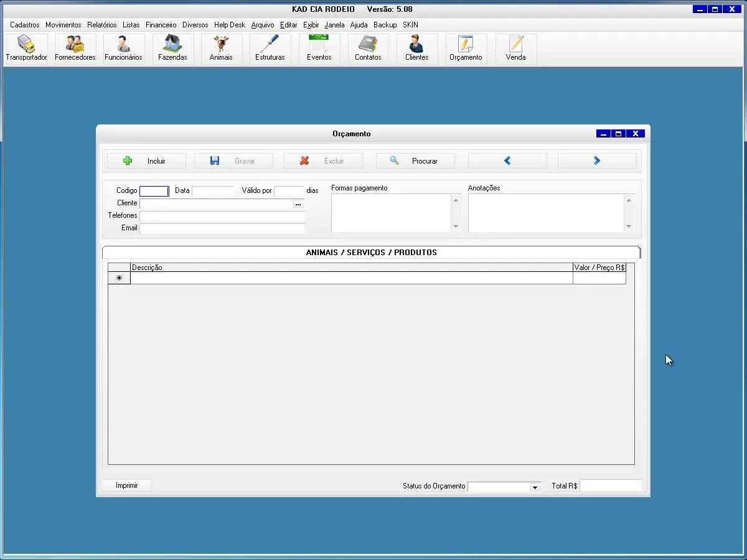Open the Transportador truck icon
Screen dimensions: 747x560
(x=26, y=49)
